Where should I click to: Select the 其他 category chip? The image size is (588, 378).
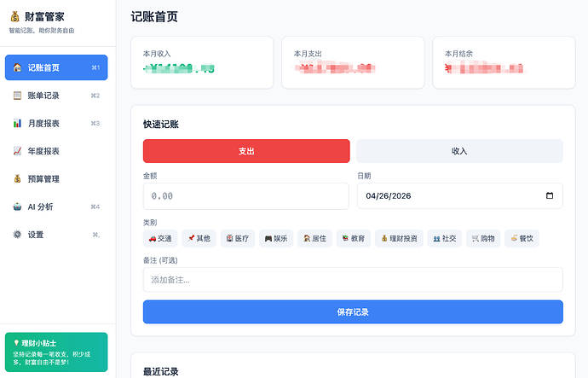199,238
